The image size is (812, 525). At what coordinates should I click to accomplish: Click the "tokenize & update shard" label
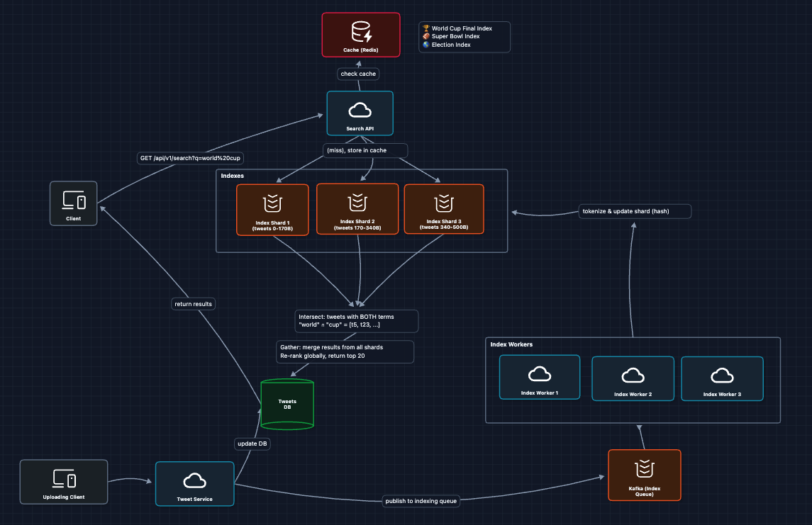[633, 211]
